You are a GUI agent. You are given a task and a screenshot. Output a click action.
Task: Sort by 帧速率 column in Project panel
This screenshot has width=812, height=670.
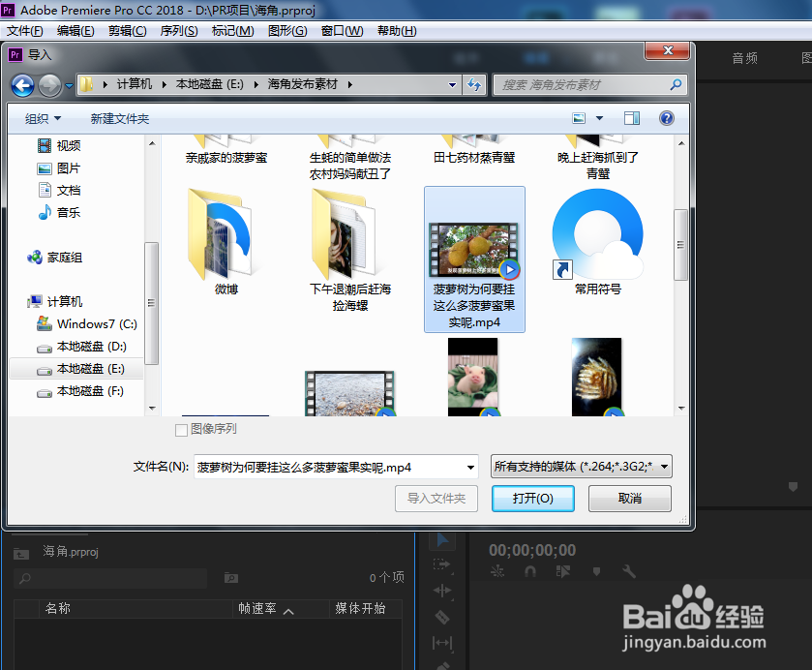[x=257, y=608]
